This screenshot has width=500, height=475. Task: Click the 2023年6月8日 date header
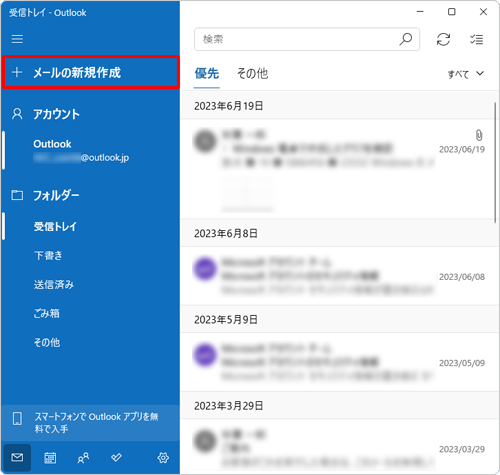[x=226, y=233]
